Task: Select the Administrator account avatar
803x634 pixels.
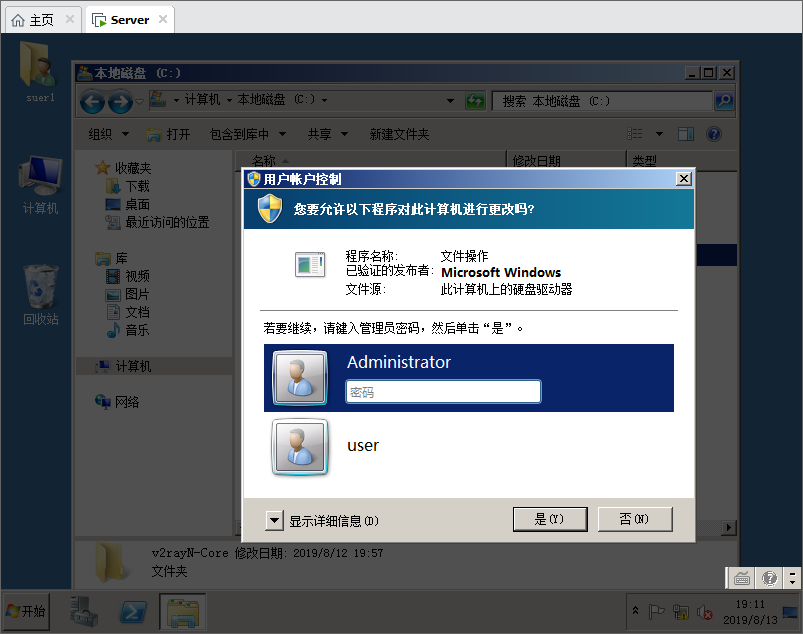Action: point(300,377)
